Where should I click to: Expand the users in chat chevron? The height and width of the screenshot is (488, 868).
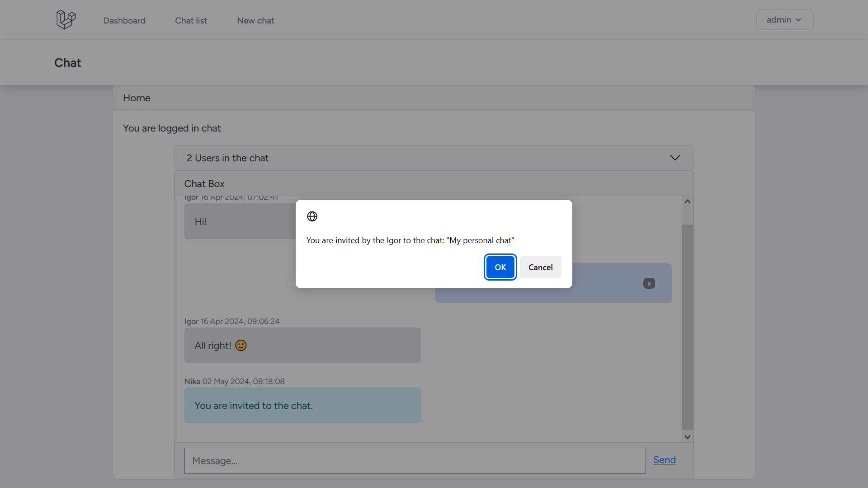[x=675, y=158]
